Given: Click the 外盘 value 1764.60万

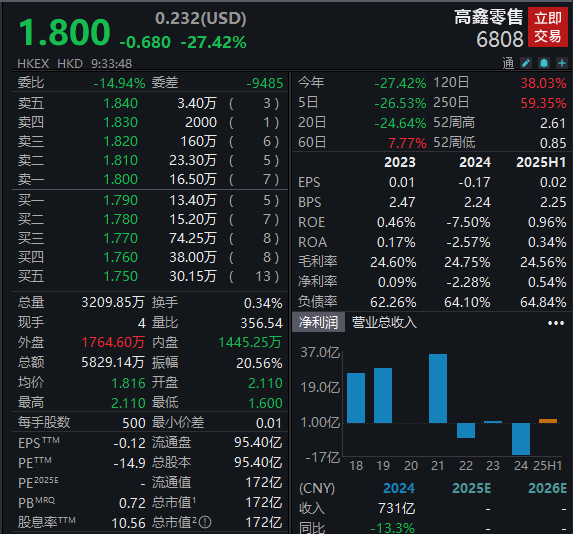Looking at the screenshot, I should point(113,342).
